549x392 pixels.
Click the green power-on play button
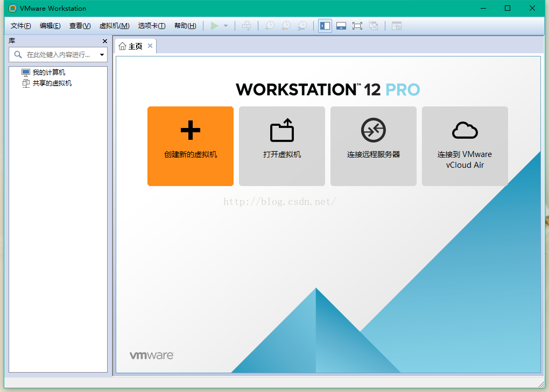tap(214, 26)
